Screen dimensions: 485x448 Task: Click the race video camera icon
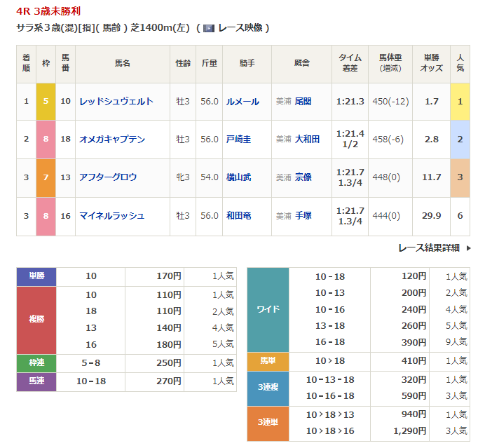pyautogui.click(x=208, y=28)
